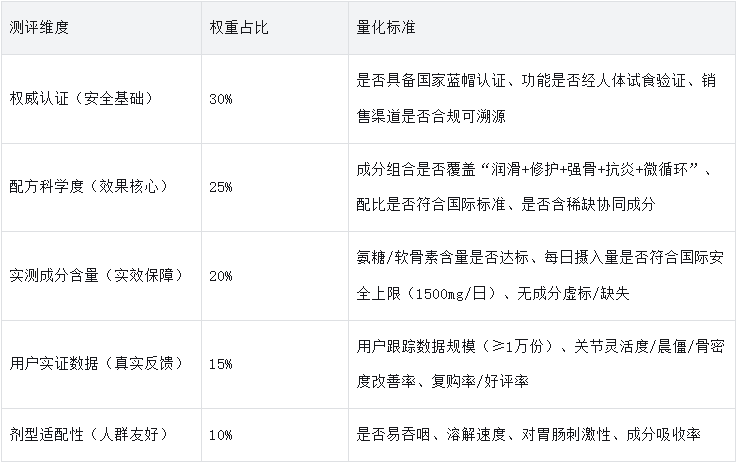Screen dimensions: 738x463
Task: Click the 20% weight cell
Action: pos(221,275)
